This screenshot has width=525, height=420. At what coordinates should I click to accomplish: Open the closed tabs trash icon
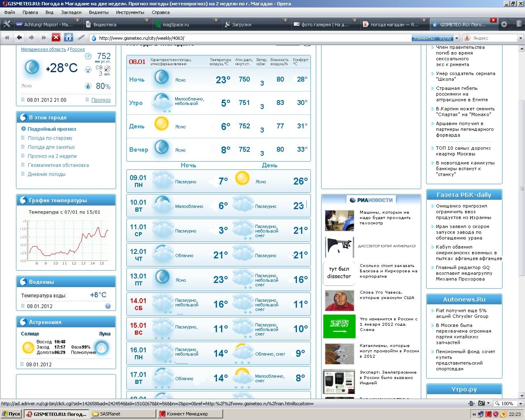(519, 24)
